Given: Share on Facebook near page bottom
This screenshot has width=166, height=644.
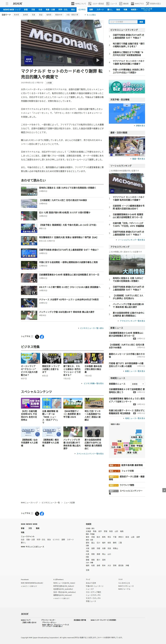Looking at the screenshot, I should click(x=42, y=514).
